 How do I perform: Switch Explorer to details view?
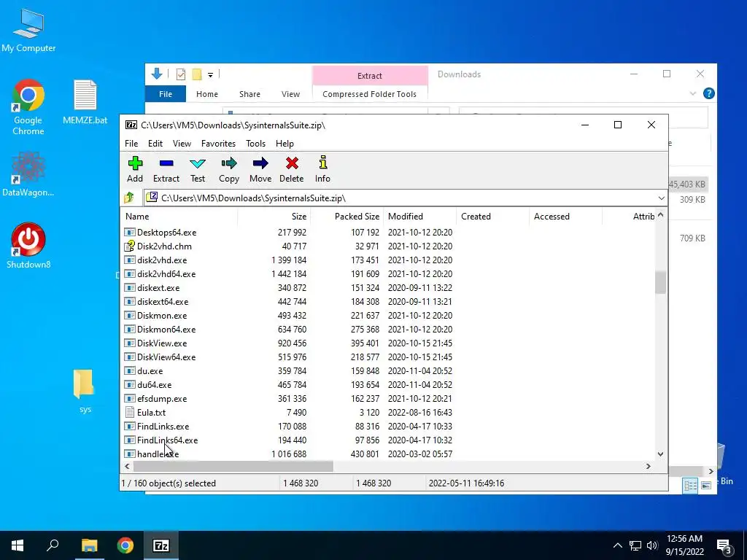(x=690, y=485)
